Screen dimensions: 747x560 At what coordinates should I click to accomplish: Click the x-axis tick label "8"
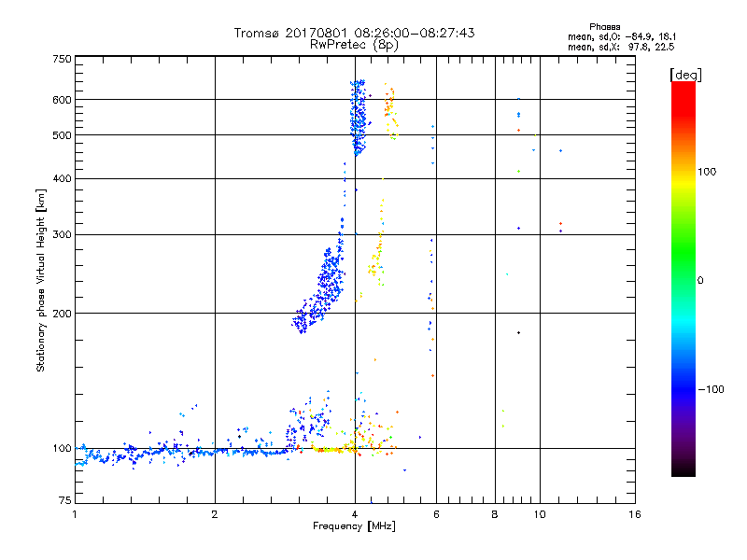click(495, 514)
